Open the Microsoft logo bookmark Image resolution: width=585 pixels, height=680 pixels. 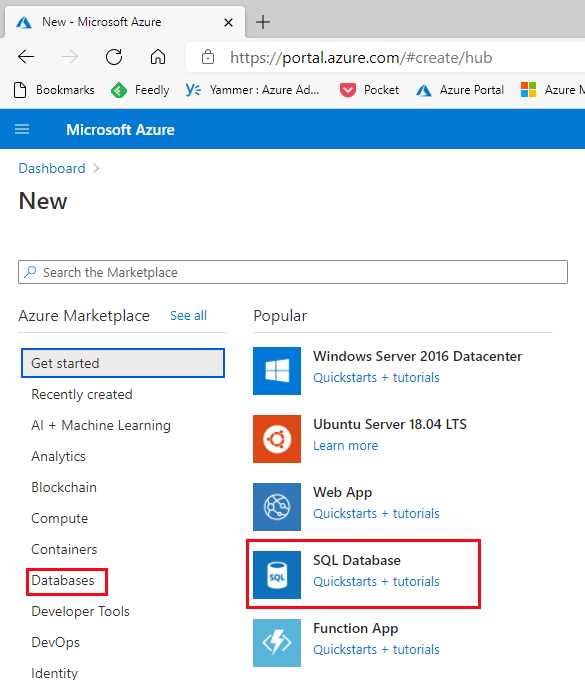click(x=552, y=90)
